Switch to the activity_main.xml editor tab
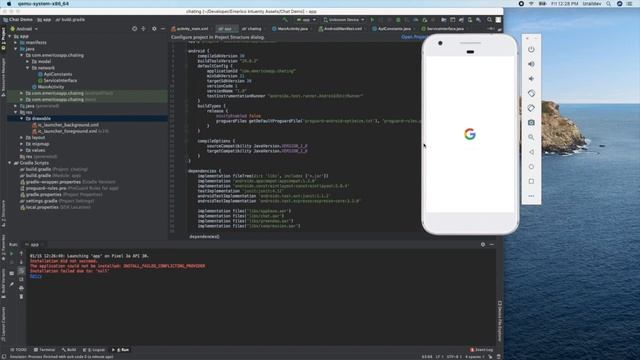 pos(190,29)
